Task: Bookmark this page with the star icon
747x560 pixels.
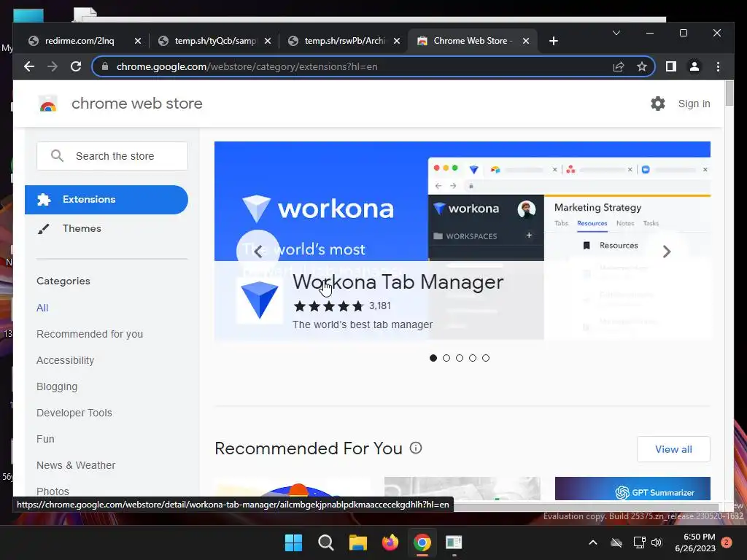Action: tap(642, 66)
